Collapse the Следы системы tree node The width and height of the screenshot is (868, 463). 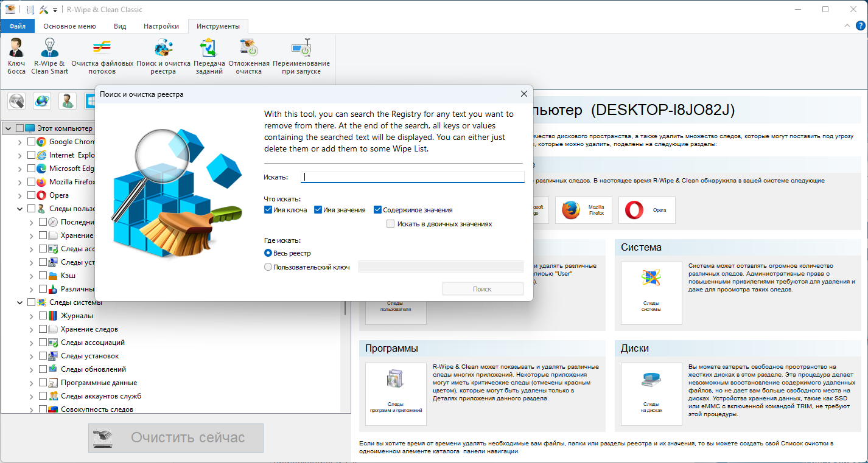(x=20, y=302)
